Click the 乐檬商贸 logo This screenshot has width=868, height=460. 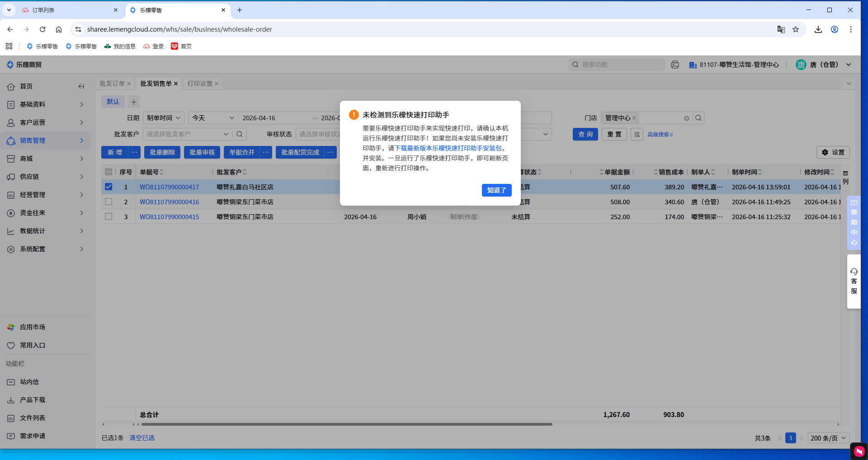[24, 65]
